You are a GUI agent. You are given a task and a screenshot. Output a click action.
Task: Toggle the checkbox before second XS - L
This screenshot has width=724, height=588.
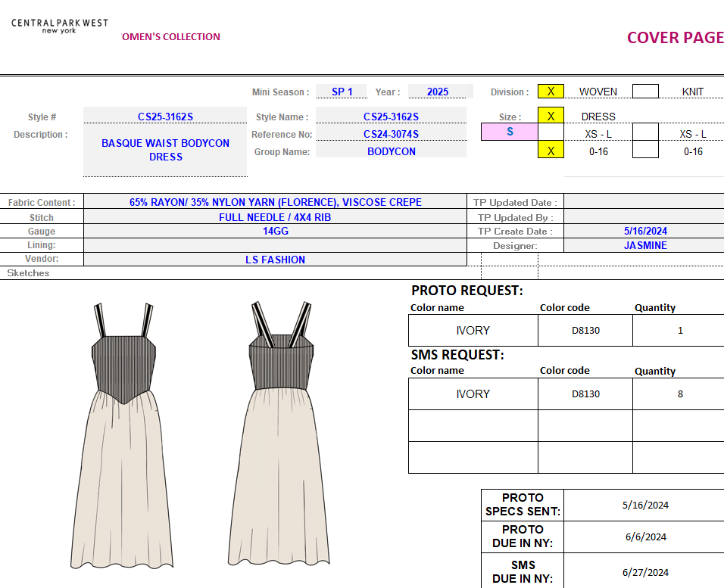(645, 132)
